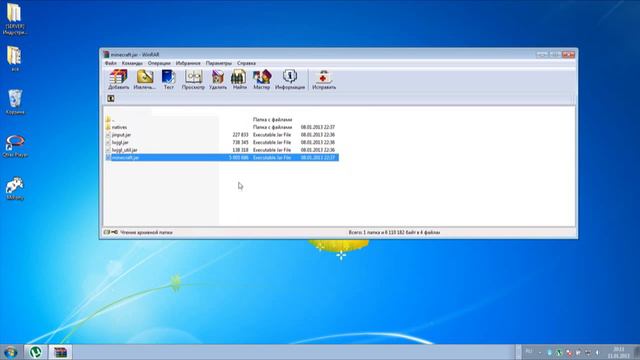The image size is (640, 360).
Task: Click the Исправить (Repair) toolbar icon
Action: tap(324, 80)
